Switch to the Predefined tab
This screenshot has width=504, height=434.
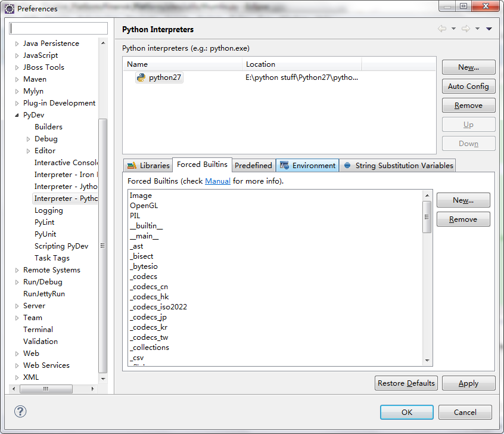253,165
